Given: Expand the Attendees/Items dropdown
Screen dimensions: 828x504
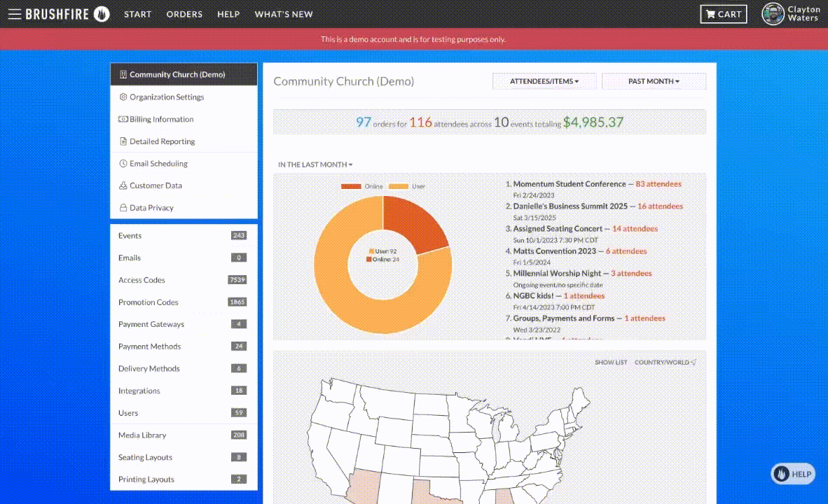Looking at the screenshot, I should [x=544, y=81].
